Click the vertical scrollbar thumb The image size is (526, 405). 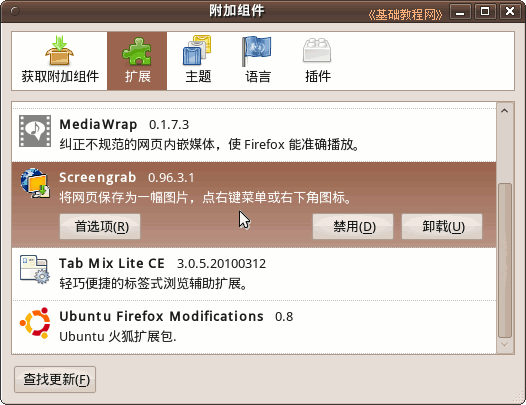pos(505,260)
